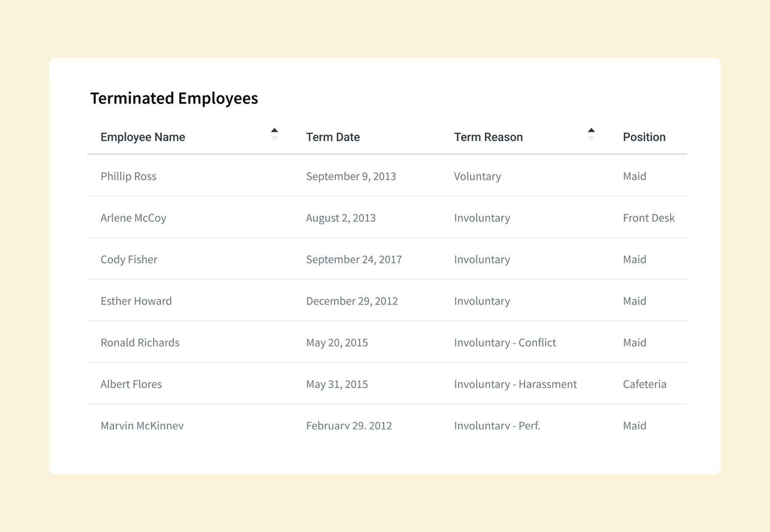The height and width of the screenshot is (532, 770).
Task: Click the Front Desk position cell
Action: tap(649, 218)
